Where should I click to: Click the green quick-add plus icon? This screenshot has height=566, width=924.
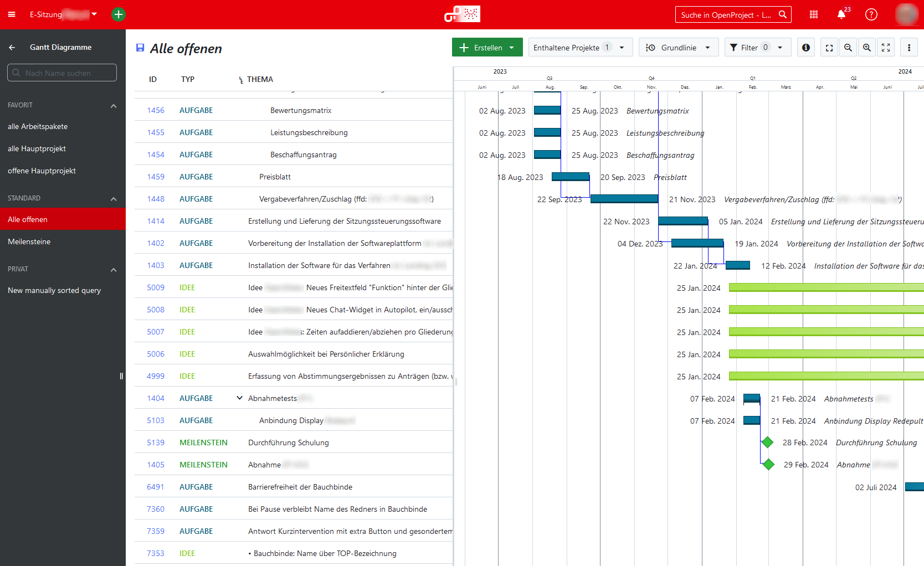coord(119,14)
